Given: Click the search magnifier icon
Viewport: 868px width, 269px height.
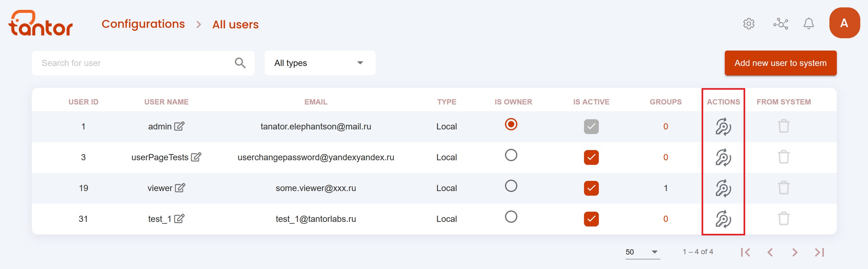Looking at the screenshot, I should (x=240, y=63).
